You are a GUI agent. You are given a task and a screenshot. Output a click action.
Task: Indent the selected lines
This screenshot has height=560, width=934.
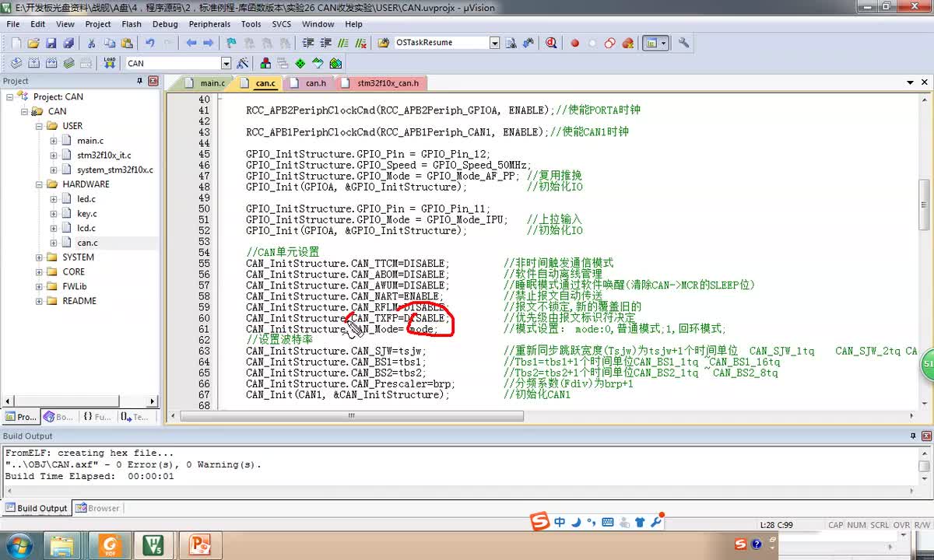click(308, 43)
